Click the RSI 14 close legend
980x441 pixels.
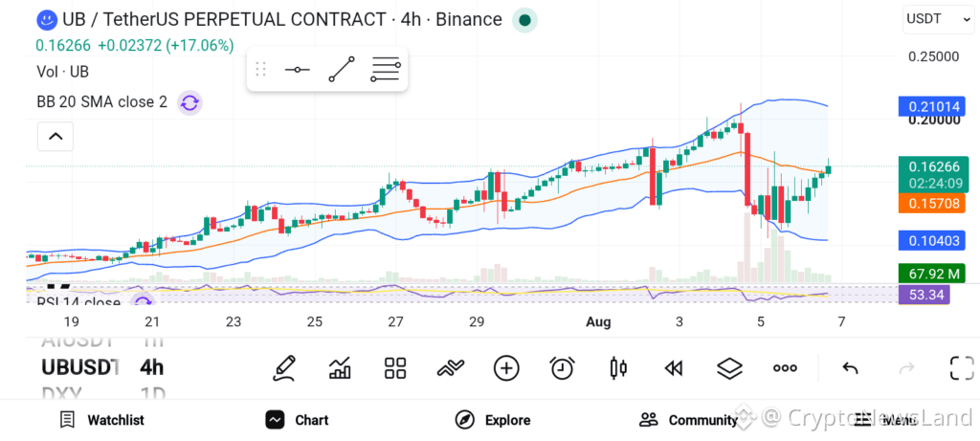tap(78, 302)
